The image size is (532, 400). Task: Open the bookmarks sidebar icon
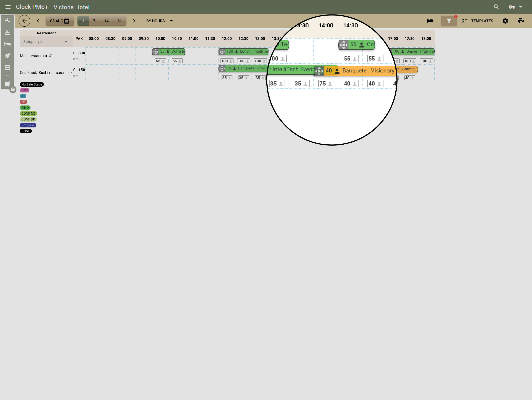pyautogui.click(x=7, y=84)
